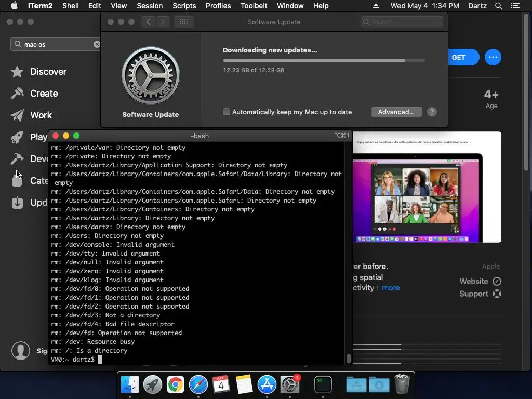The width and height of the screenshot is (532, 399).
Task: Open Categories in App Store sidebar
Action: (x=29, y=180)
